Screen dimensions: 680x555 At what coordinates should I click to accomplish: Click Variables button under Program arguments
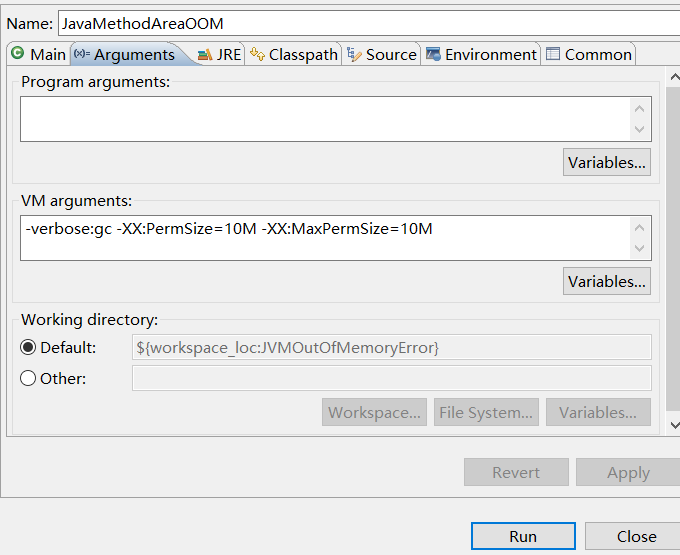[607, 162]
